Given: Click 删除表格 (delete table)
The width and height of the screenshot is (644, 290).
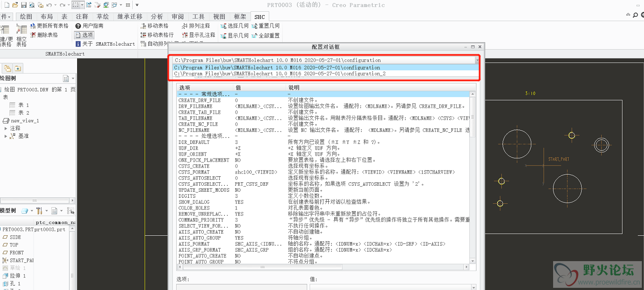Looking at the screenshot, I should pos(44,35).
